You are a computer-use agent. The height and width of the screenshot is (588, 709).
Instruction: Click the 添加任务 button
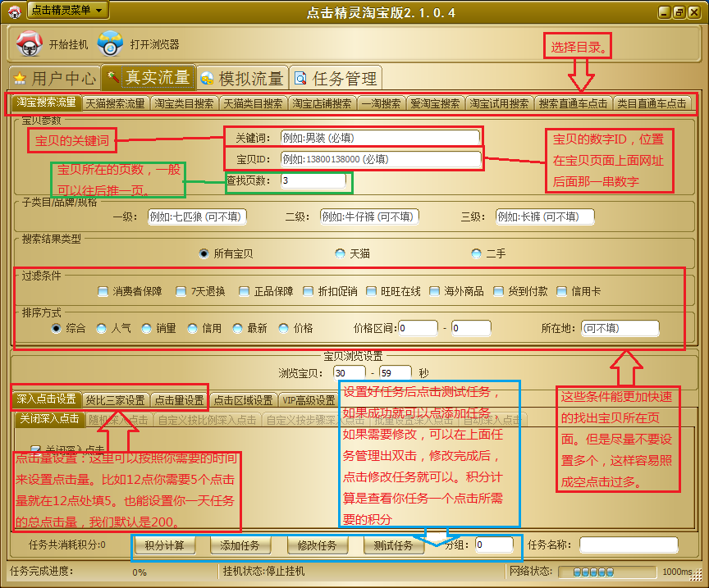point(240,545)
